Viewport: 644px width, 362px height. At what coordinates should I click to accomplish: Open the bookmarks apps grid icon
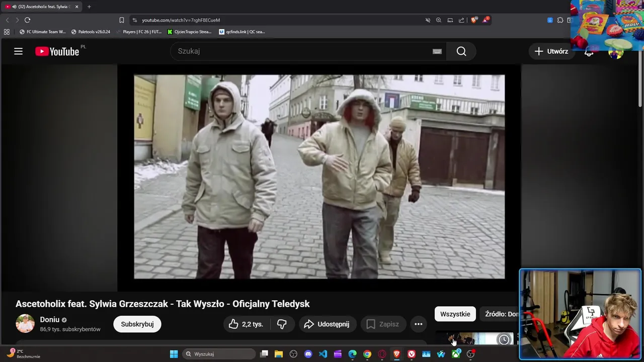(x=7, y=32)
